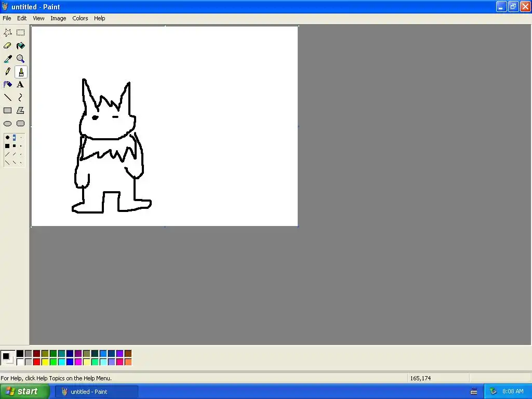Click the untitled - Paint taskbar button
Screen dimensions: 532x399
(96, 392)
